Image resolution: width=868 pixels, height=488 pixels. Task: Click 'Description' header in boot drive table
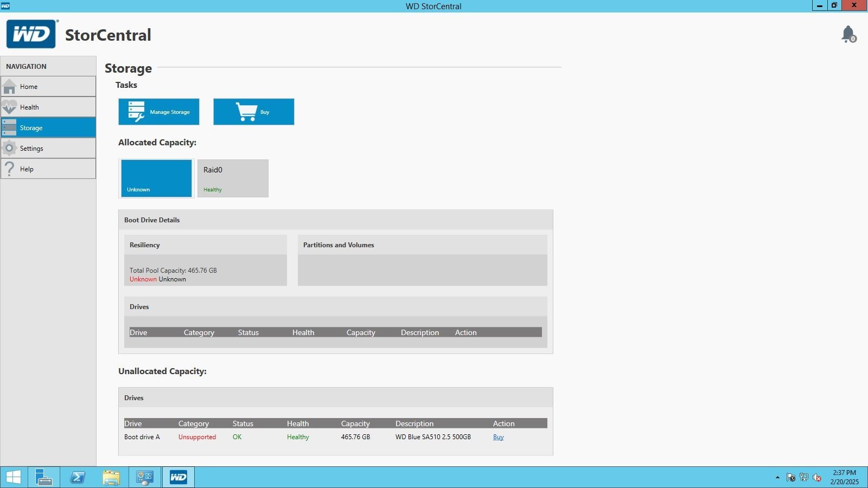coord(420,332)
